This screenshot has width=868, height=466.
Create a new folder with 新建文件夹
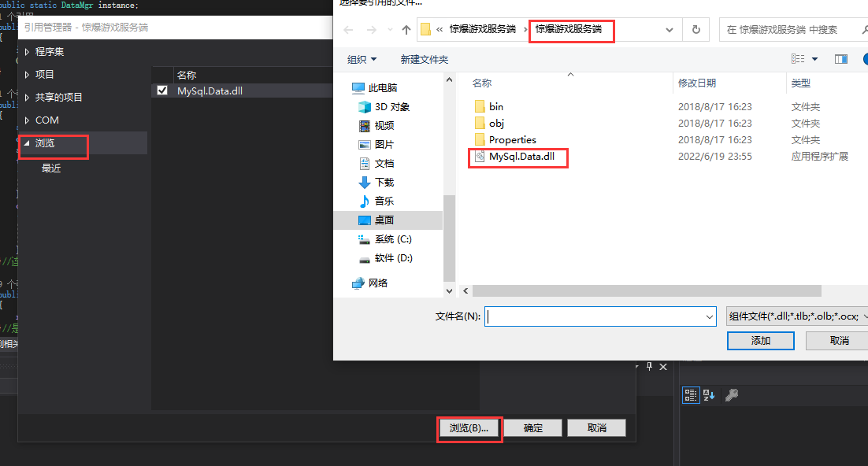[x=424, y=59]
